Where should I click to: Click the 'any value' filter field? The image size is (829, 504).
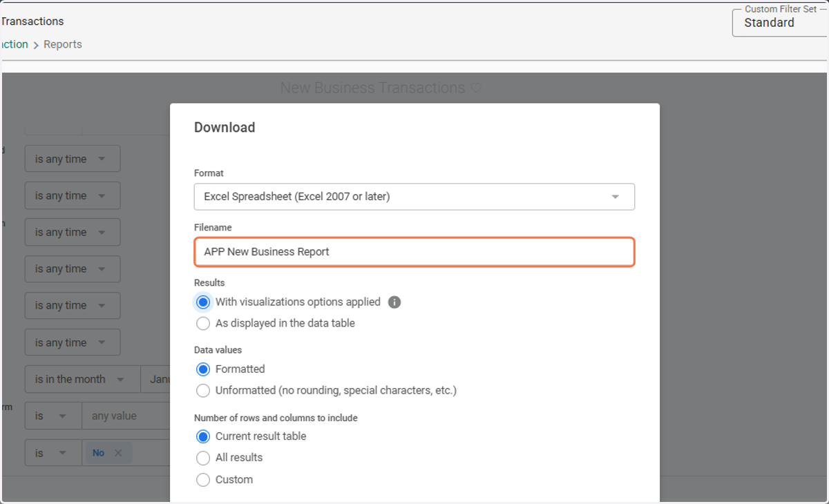(126, 416)
